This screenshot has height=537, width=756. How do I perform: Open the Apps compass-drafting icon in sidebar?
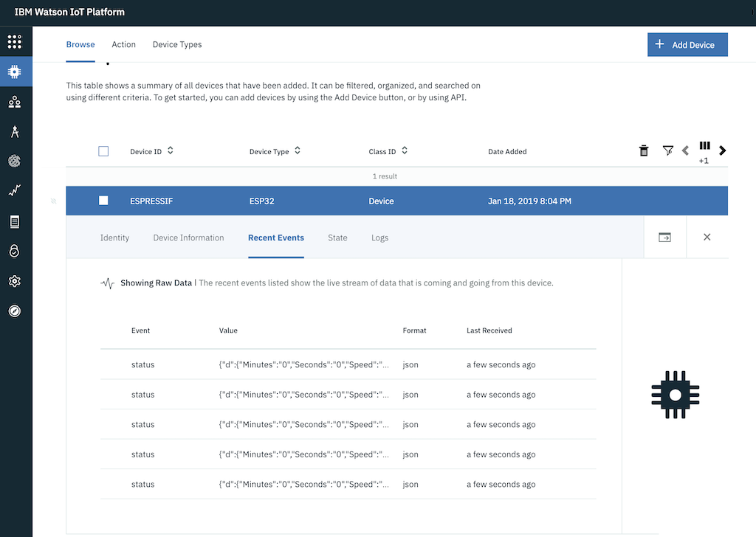pyautogui.click(x=15, y=131)
